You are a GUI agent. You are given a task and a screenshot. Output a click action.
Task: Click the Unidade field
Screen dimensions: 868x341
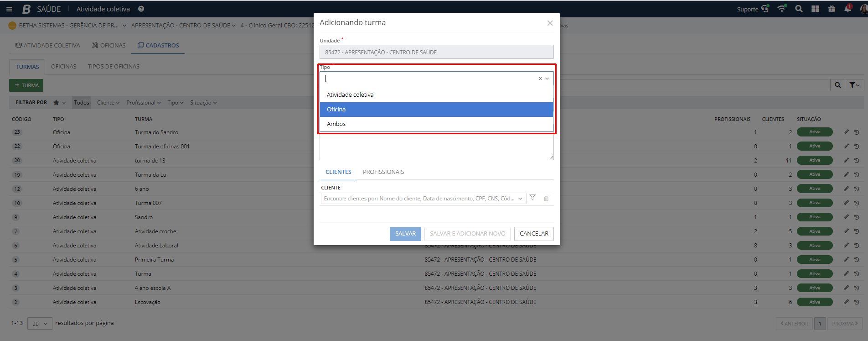point(436,52)
